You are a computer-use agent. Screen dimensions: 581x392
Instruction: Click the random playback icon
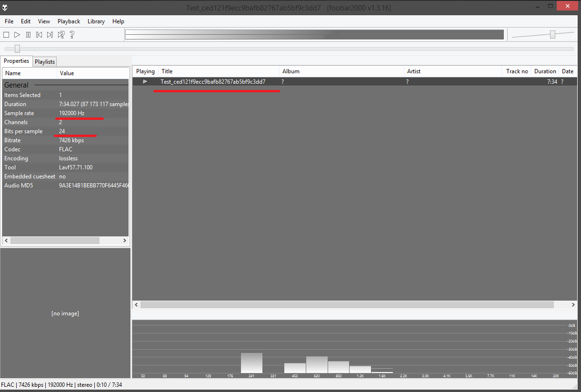click(61, 35)
